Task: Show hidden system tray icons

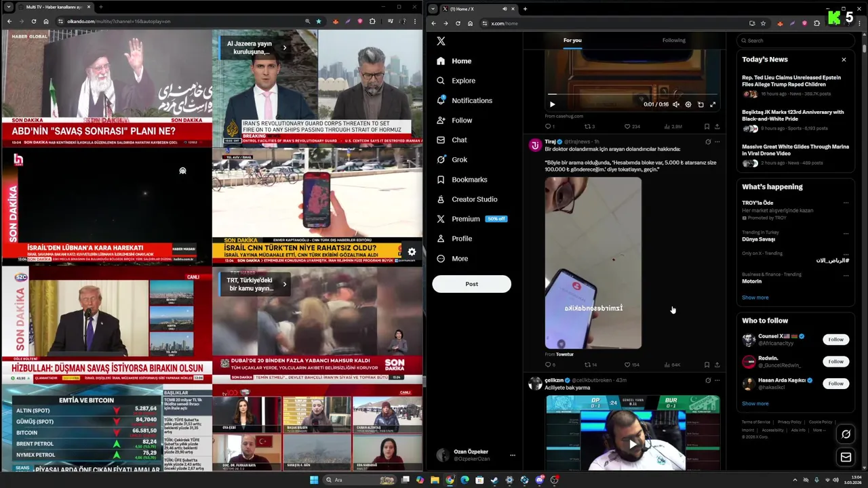Action: pyautogui.click(x=795, y=480)
